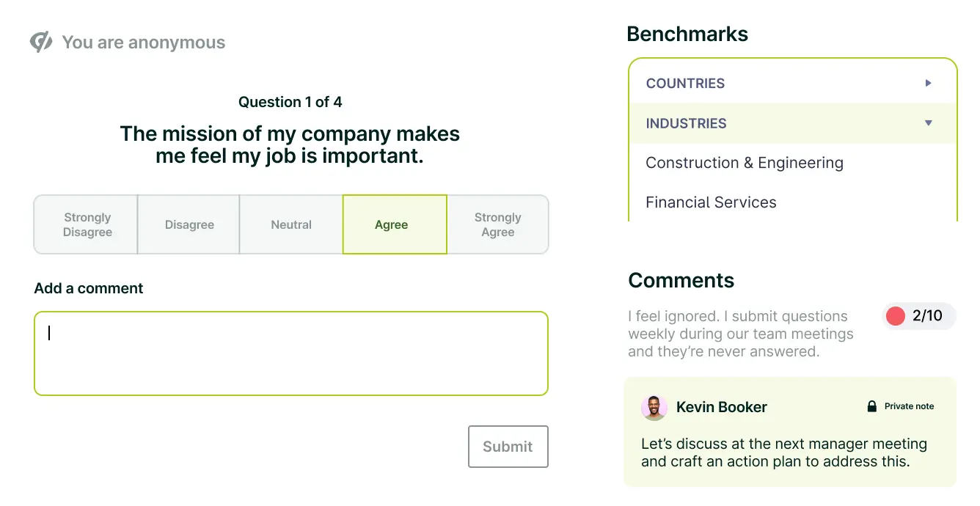Screen dimensions: 980x506
Task: Select Construction & Engineering industry
Action: click(x=744, y=163)
